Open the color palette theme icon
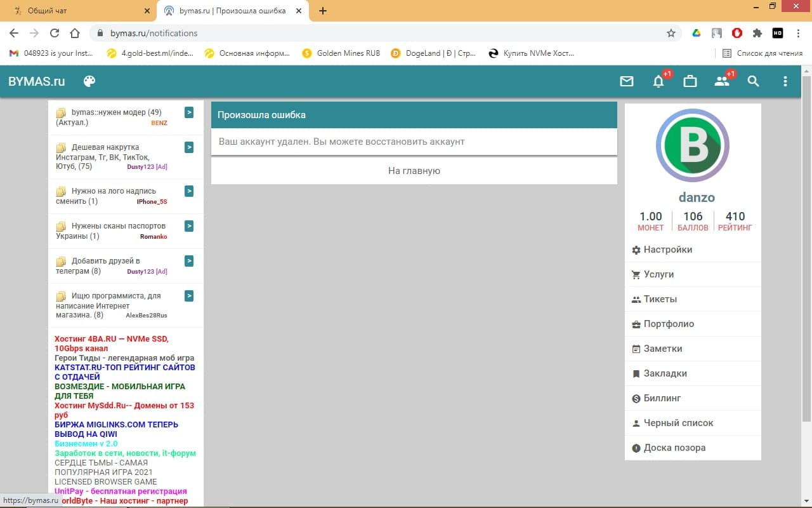The width and height of the screenshot is (812, 508). click(x=89, y=81)
